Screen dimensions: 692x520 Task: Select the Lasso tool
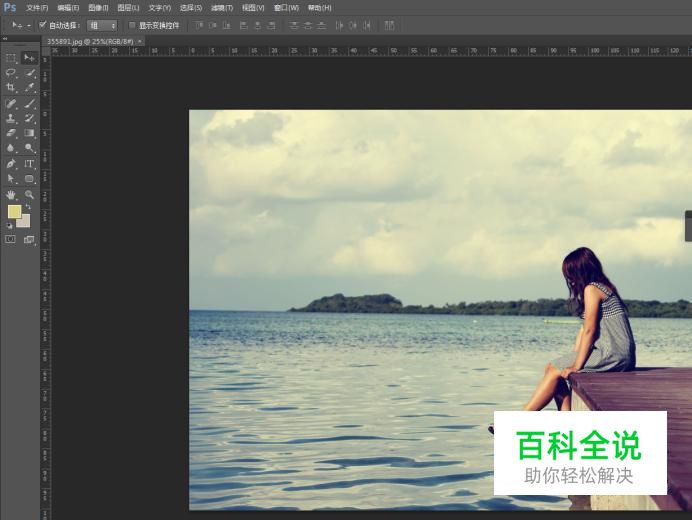11,73
